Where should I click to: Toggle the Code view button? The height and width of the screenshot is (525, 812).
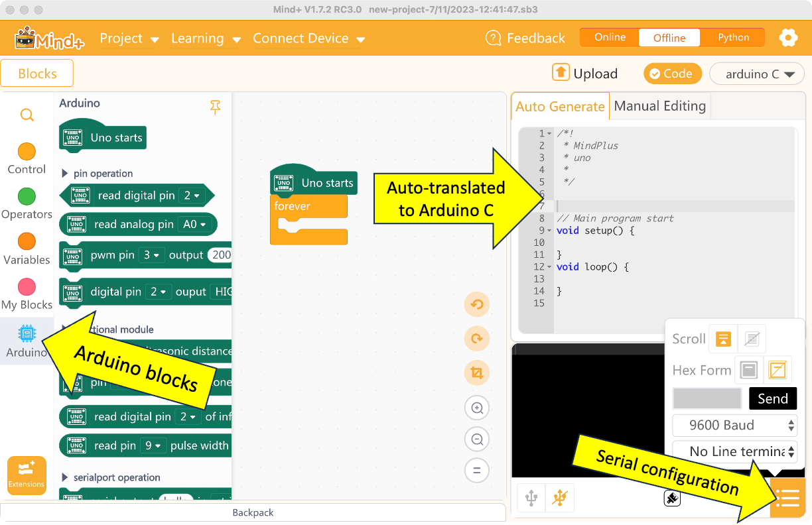pyautogui.click(x=671, y=74)
